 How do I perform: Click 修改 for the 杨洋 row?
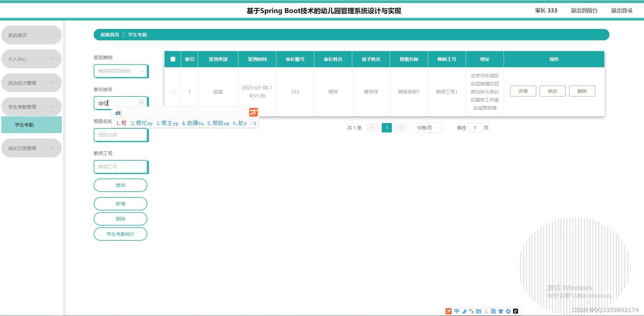[552, 91]
